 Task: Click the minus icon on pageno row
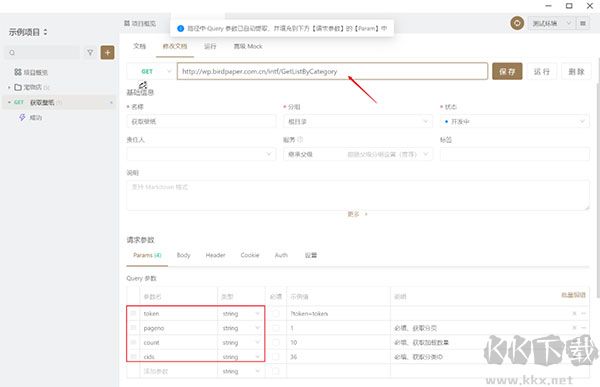tap(583, 328)
